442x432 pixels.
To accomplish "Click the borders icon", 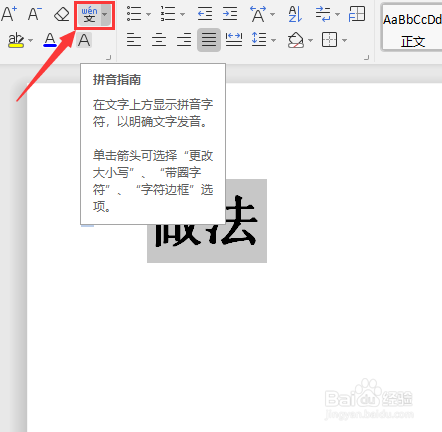I will point(330,40).
